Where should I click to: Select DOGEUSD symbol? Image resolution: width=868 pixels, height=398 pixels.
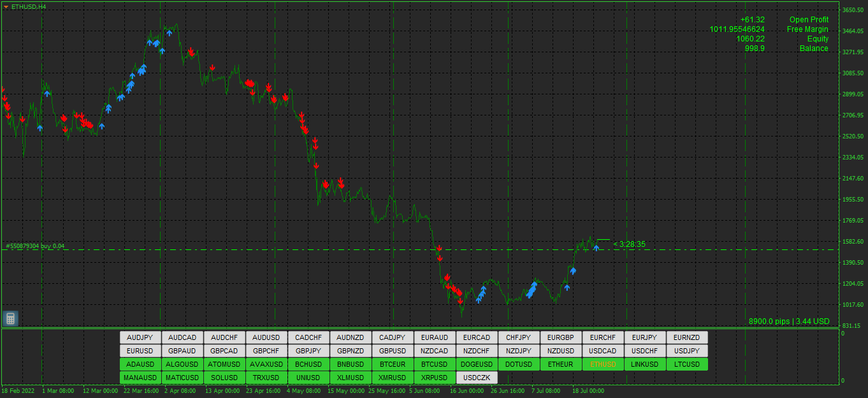(476, 364)
